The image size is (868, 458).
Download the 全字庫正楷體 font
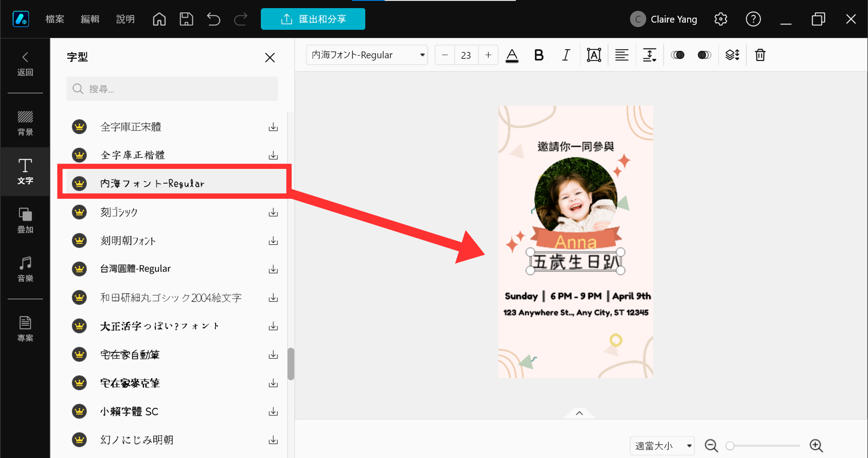[x=273, y=155]
